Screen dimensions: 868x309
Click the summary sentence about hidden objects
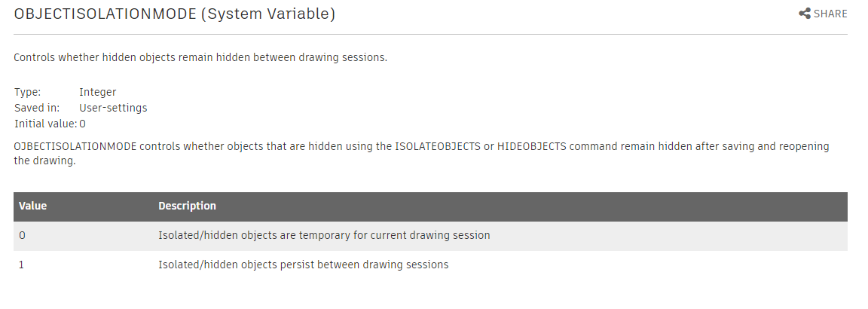[200, 57]
